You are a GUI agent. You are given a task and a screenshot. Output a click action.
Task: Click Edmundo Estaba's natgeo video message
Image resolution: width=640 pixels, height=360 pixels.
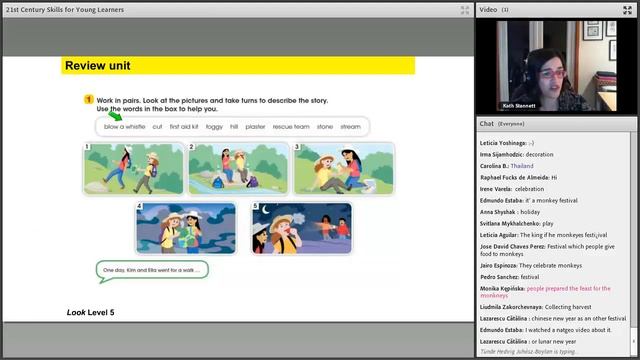(x=546, y=330)
